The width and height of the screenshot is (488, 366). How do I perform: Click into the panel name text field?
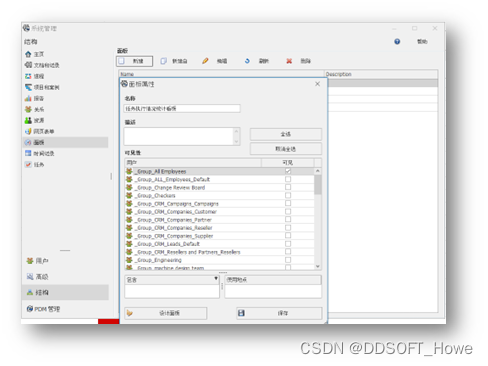point(182,108)
